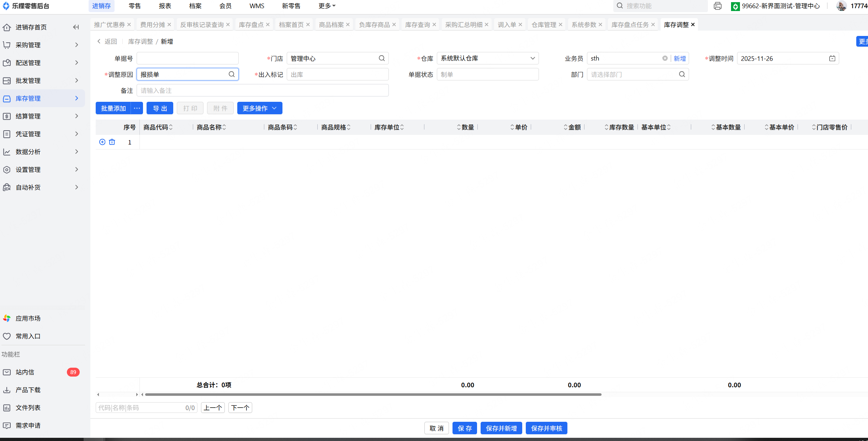
Task: Switch to the 库存查询 tab
Action: [417, 25]
